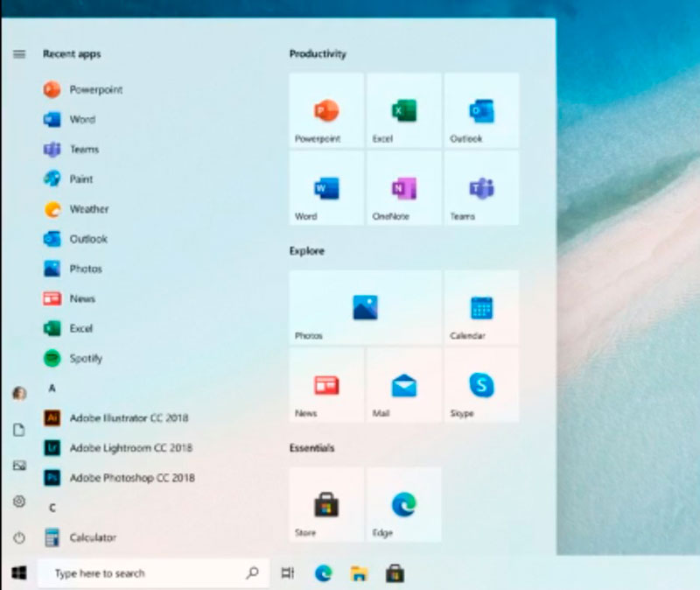Click the letter A section header

coord(52,388)
